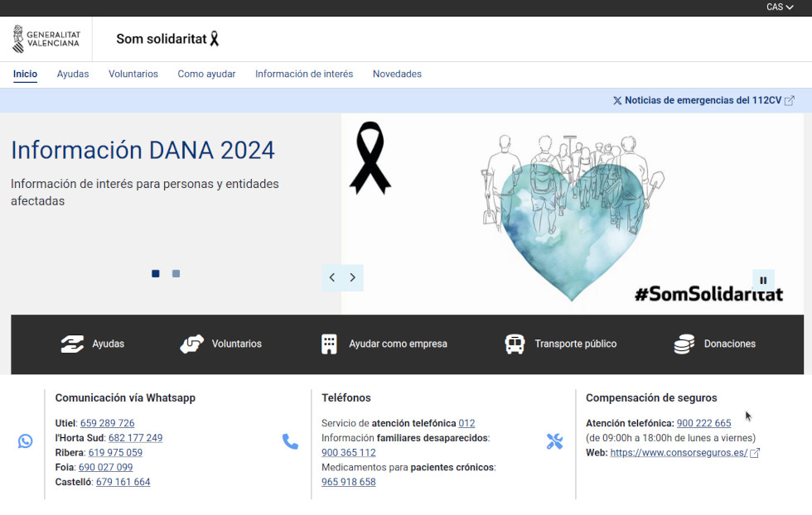Advance to next carousel slide
The image size is (812, 515).
click(353, 277)
